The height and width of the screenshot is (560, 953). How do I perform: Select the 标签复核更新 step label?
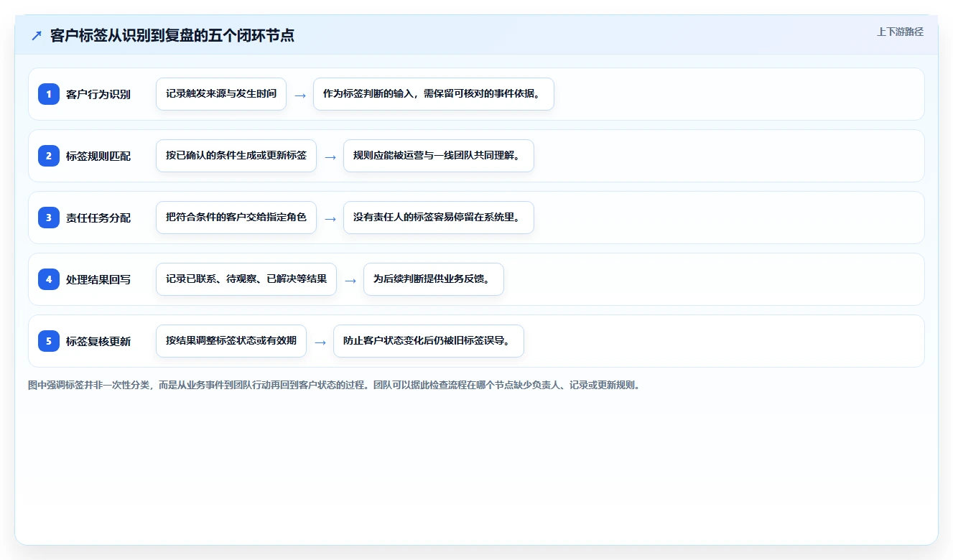coord(98,341)
